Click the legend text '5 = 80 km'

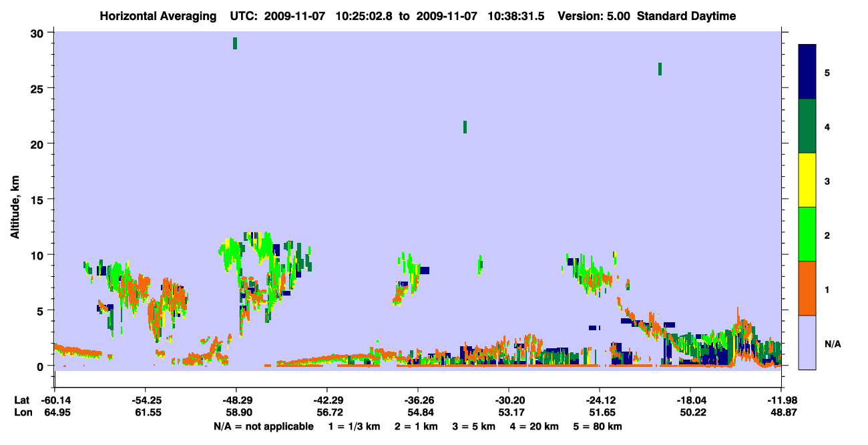tap(599, 426)
